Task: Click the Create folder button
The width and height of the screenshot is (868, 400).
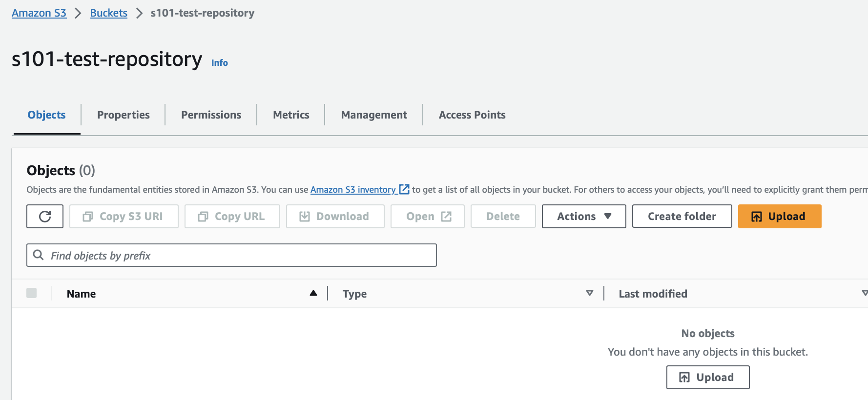Action: point(682,216)
